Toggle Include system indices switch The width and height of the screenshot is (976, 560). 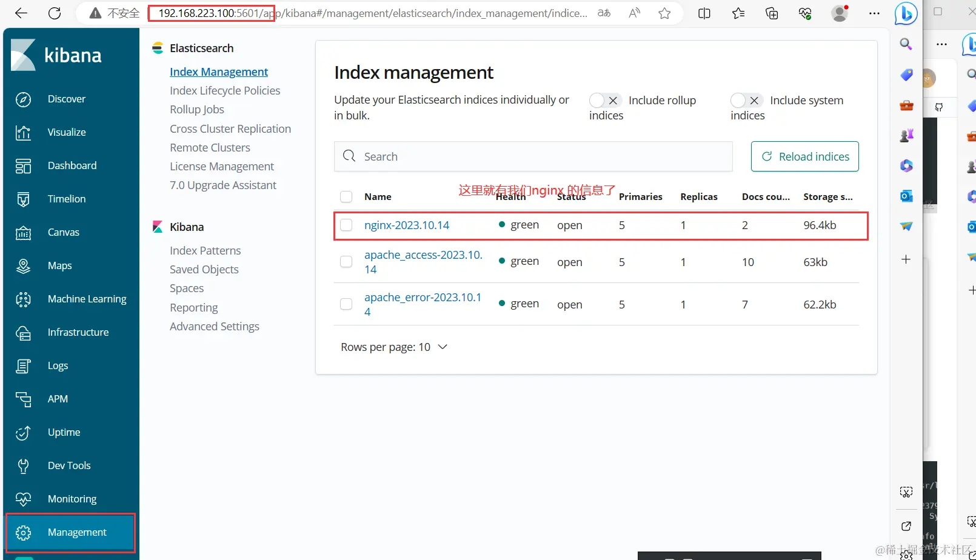(746, 100)
